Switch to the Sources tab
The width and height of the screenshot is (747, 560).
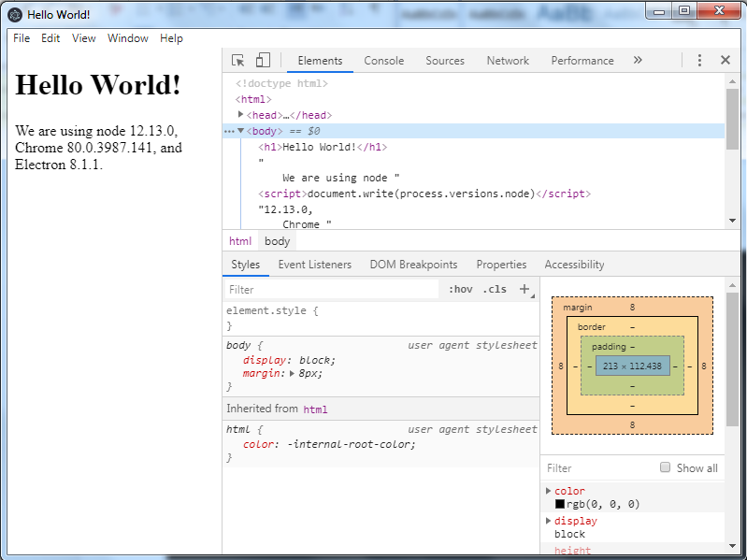point(445,61)
